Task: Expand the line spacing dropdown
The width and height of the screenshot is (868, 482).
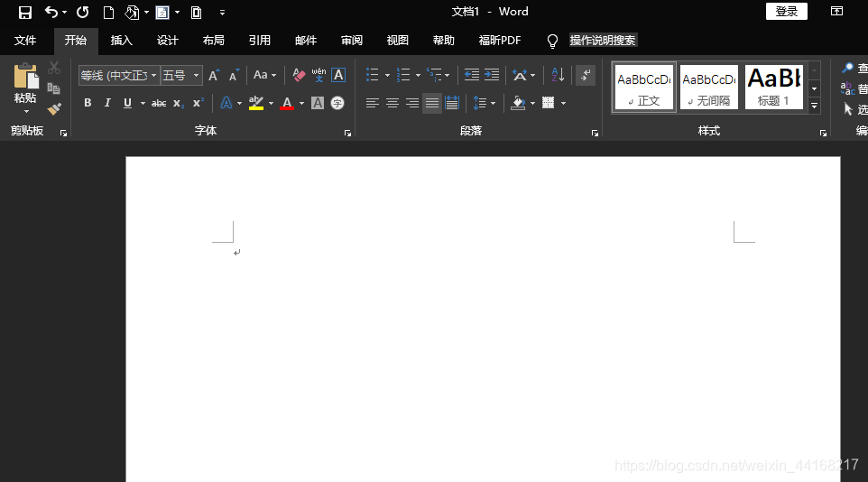Action: point(494,103)
